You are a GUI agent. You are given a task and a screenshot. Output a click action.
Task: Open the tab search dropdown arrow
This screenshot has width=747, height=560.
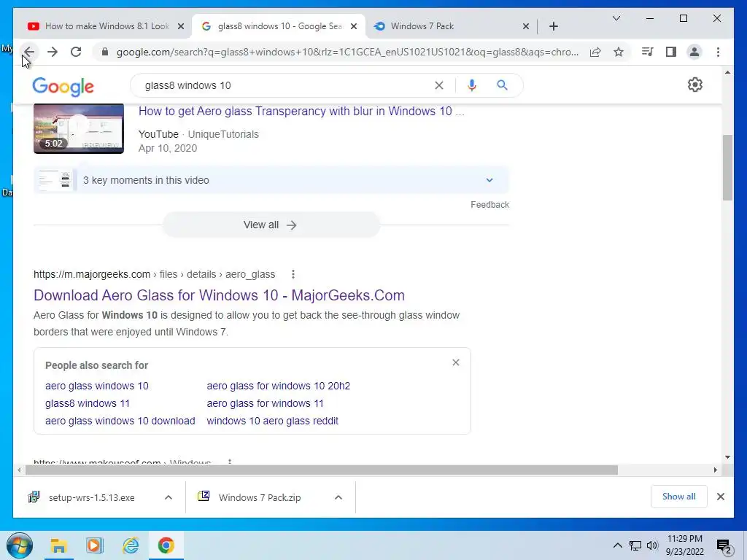pyautogui.click(x=616, y=18)
